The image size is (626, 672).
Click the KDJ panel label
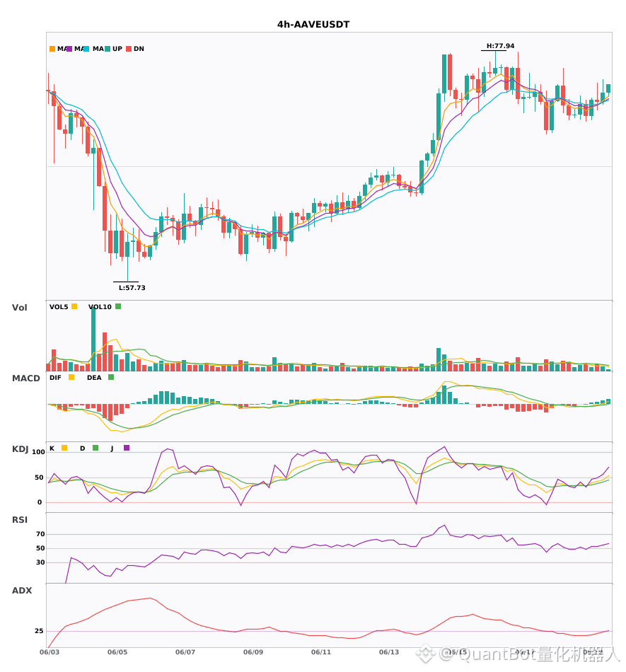click(x=20, y=449)
